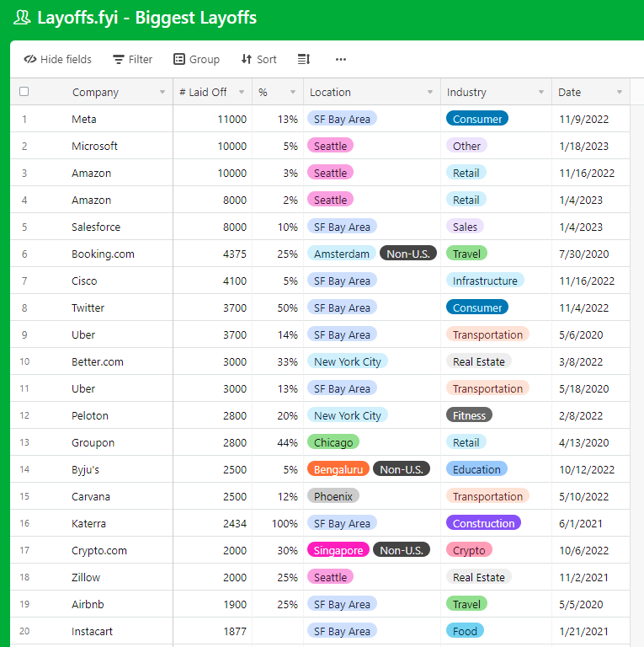Click the Amsterdam location tag
This screenshot has height=647, width=644.
(342, 254)
